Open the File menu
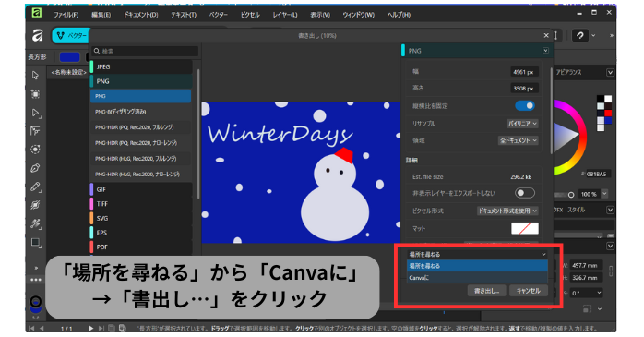 [x=66, y=15]
